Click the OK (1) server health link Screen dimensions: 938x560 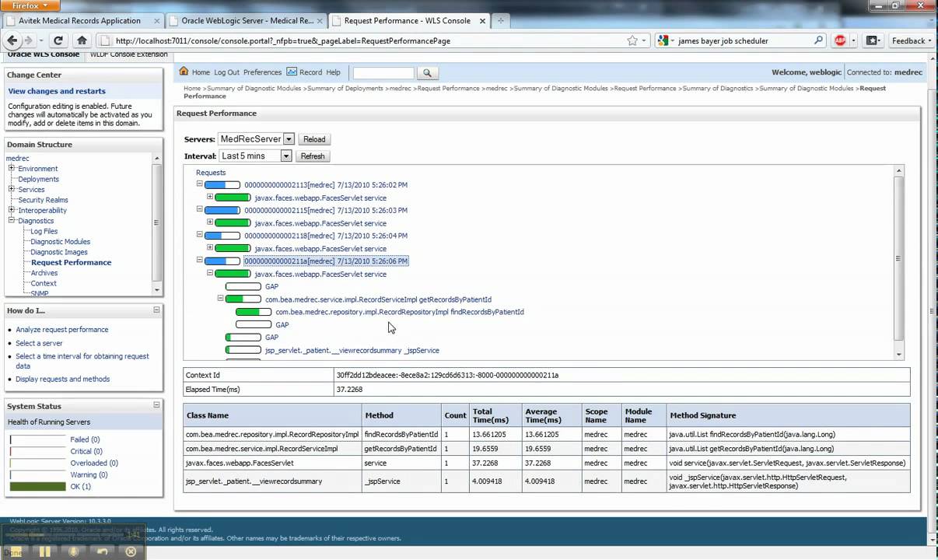click(80, 487)
